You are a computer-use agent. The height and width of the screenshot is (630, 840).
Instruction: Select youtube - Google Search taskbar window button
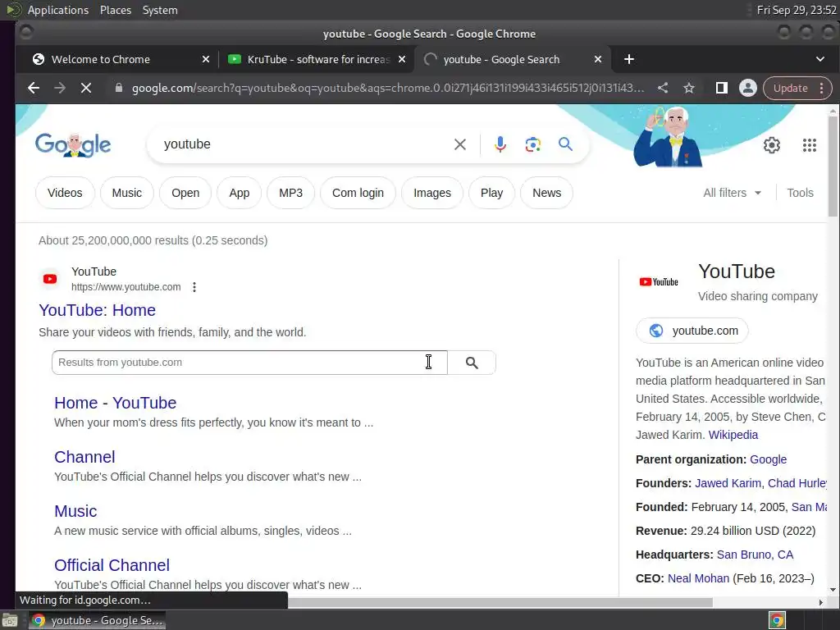97,620
